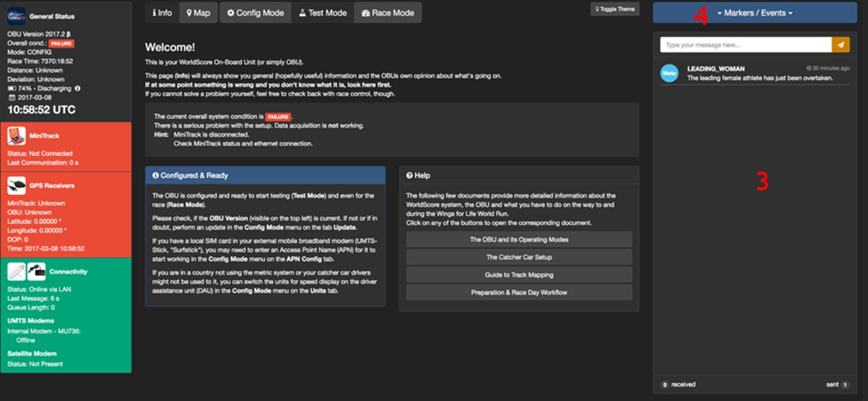The image size is (868, 401).
Task: Click the MiniTrack device icon
Action: click(x=17, y=135)
